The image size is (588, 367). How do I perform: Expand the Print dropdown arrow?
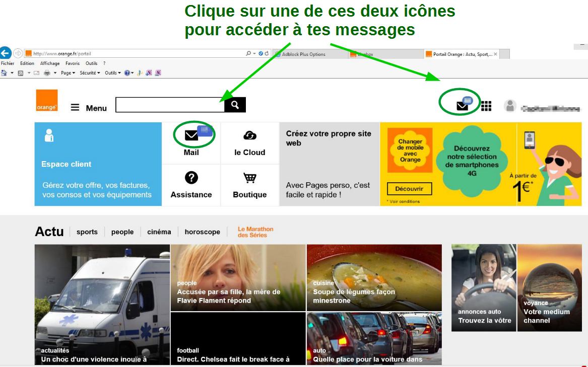click(55, 73)
